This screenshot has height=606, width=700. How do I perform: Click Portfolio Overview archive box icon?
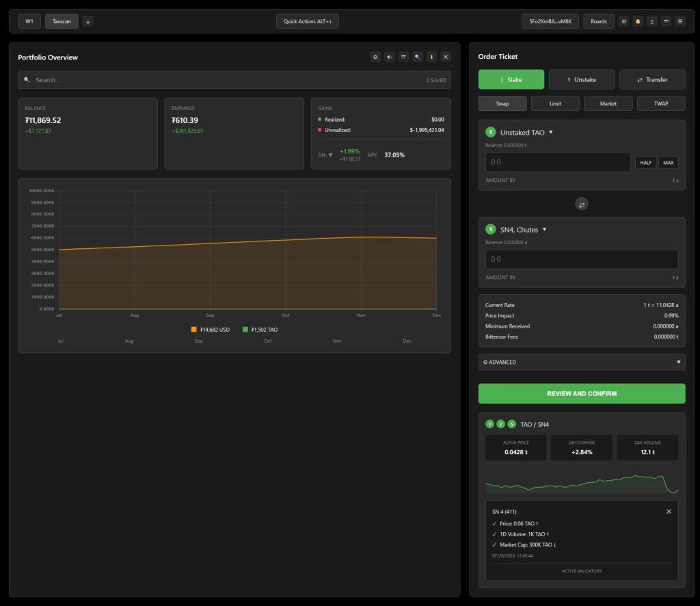403,57
